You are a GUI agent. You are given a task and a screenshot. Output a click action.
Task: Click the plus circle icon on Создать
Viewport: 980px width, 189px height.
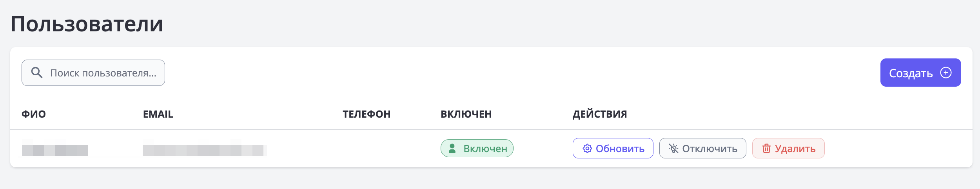tap(946, 73)
